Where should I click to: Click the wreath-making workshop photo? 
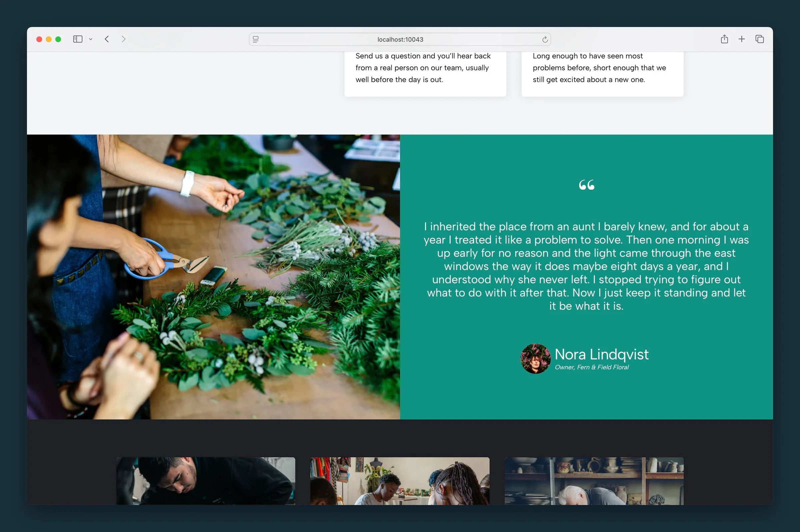213,277
